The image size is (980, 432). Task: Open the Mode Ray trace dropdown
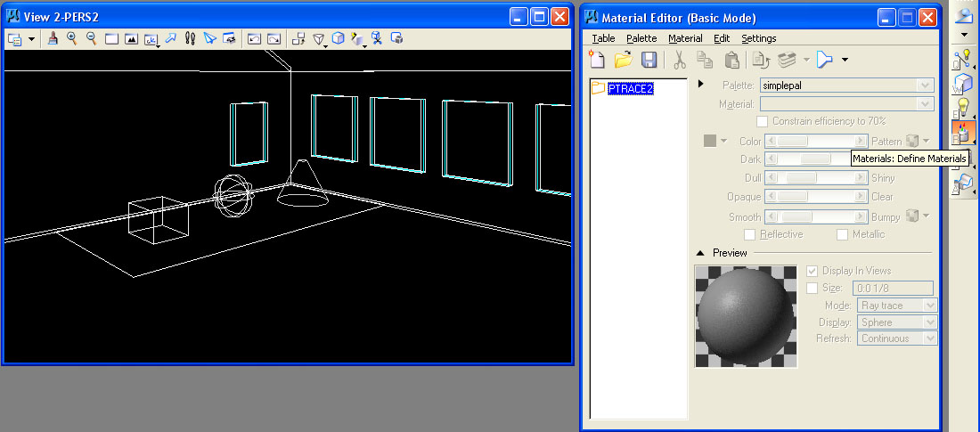[x=897, y=306]
